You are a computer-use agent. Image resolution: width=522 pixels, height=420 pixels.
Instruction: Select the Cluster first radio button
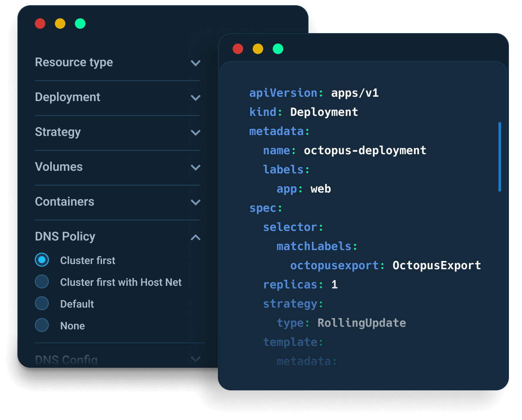coord(42,260)
